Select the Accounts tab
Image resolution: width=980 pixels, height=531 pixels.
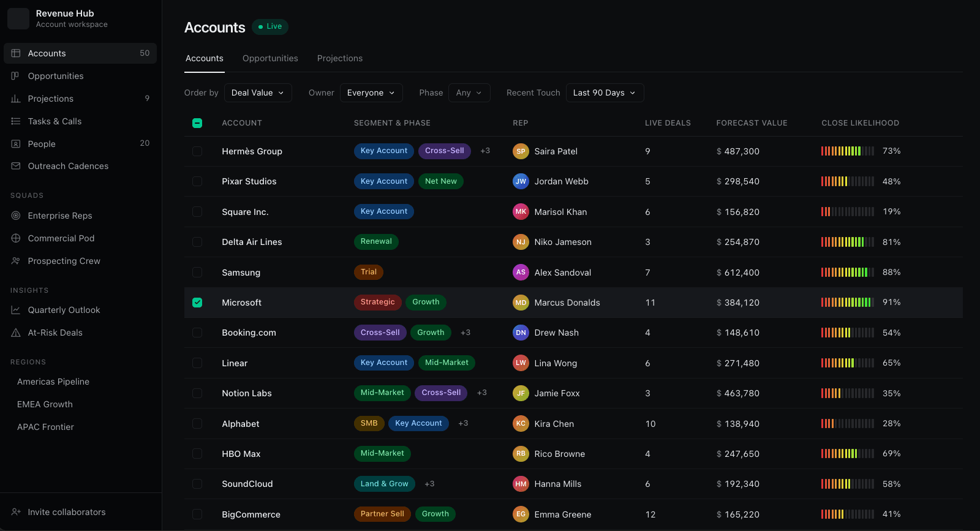pos(205,58)
